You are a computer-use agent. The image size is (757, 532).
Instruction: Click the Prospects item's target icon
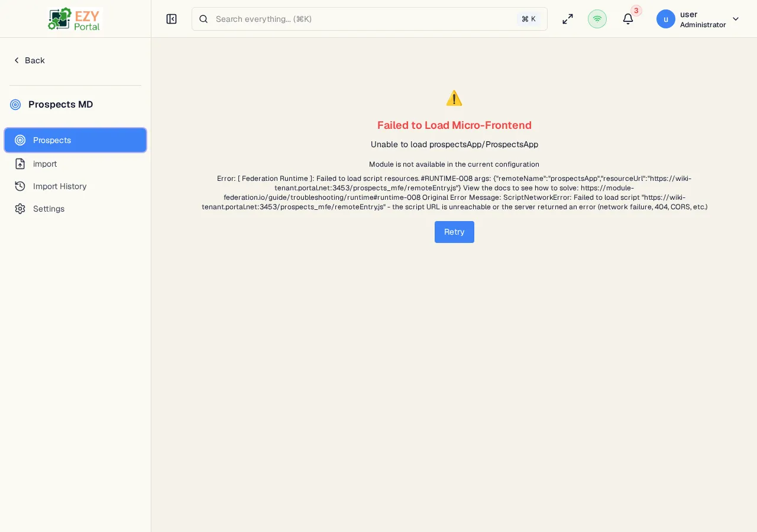point(20,140)
